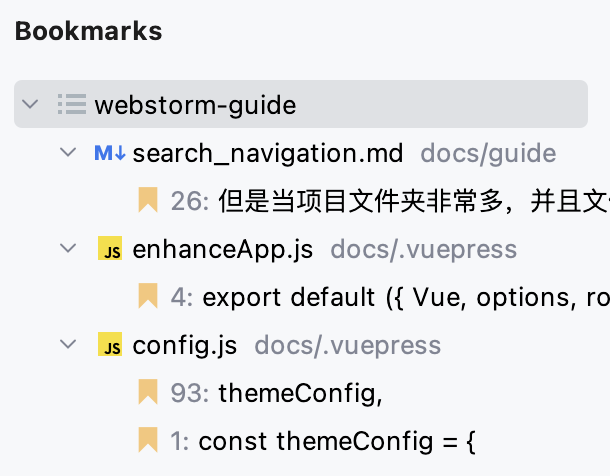The width and height of the screenshot is (610, 476).
Task: Collapse the config.js tree node
Action: 68,345
